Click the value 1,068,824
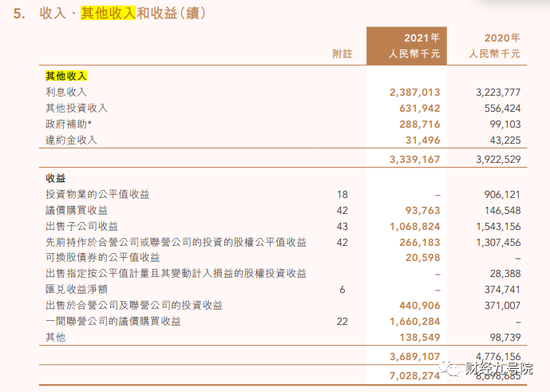This screenshot has height=392, width=550. click(x=415, y=227)
